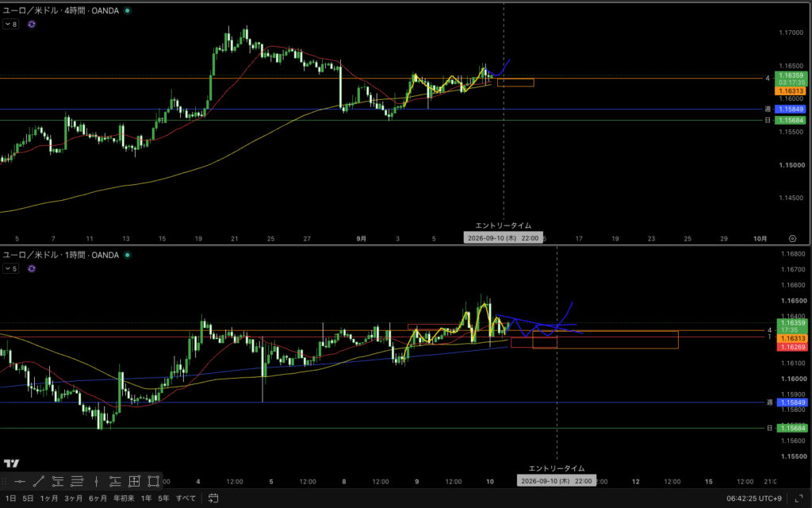The width and height of the screenshot is (812, 508).
Task: Select the rectangle drawing tool
Action: pyautogui.click(x=153, y=481)
